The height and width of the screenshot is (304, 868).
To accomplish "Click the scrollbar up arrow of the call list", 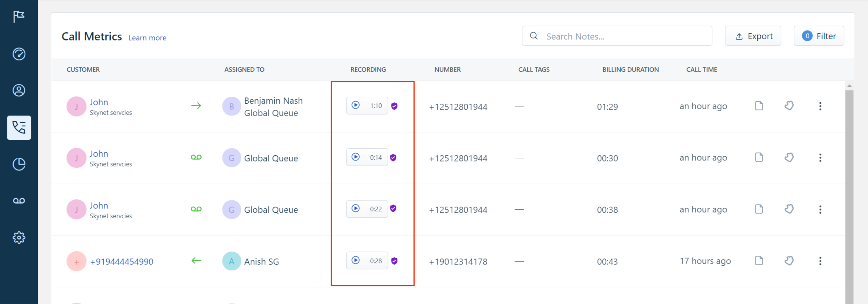I will [x=849, y=86].
